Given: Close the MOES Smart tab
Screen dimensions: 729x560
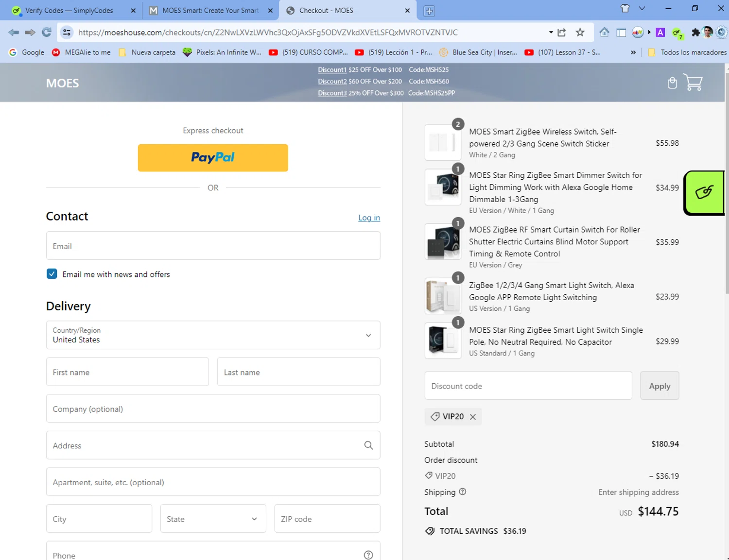Looking at the screenshot, I should coord(270,10).
